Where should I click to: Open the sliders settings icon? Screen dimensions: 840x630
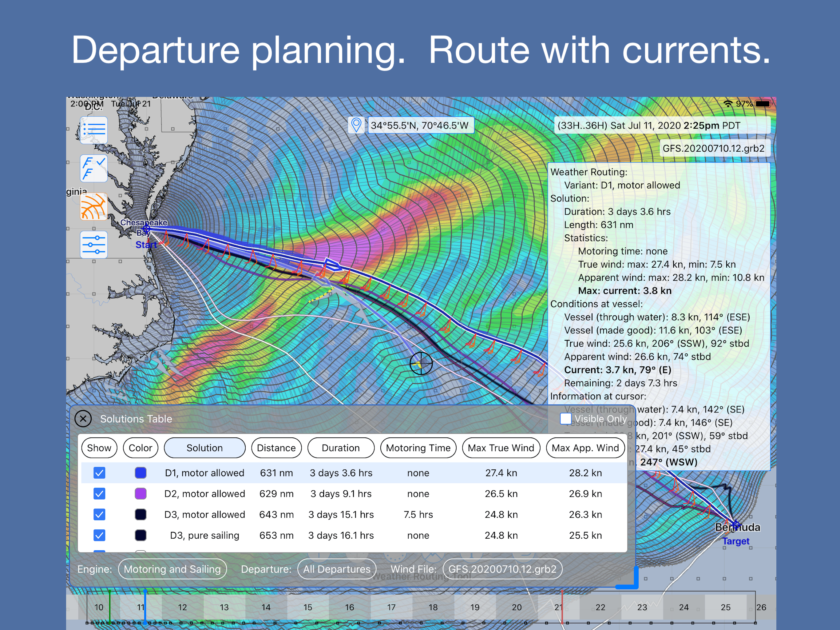[93, 244]
